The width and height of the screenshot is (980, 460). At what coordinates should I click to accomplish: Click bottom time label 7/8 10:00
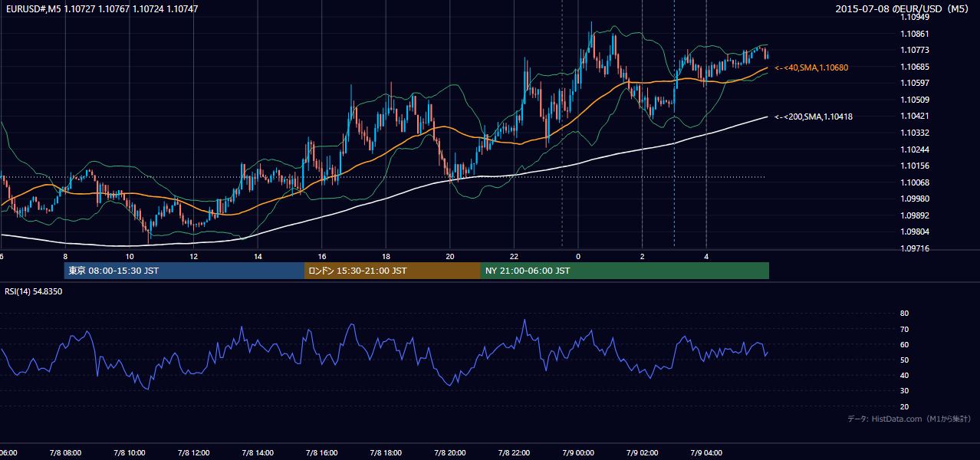(x=129, y=453)
